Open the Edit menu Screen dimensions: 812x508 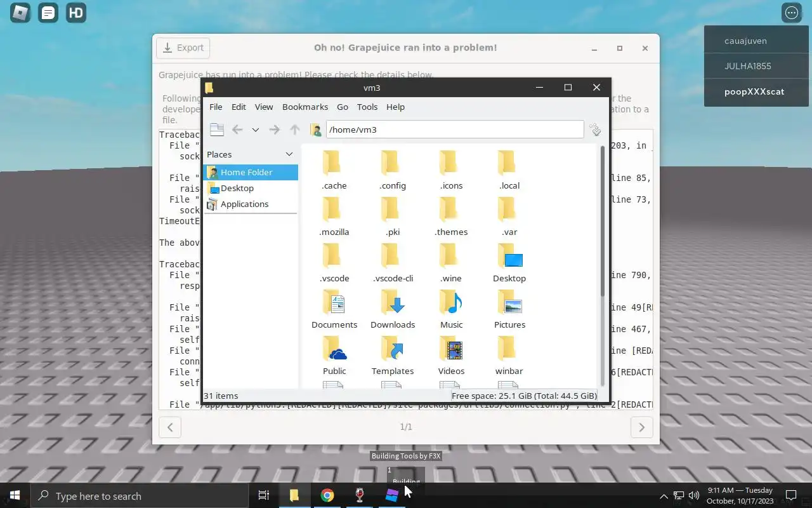click(x=239, y=107)
